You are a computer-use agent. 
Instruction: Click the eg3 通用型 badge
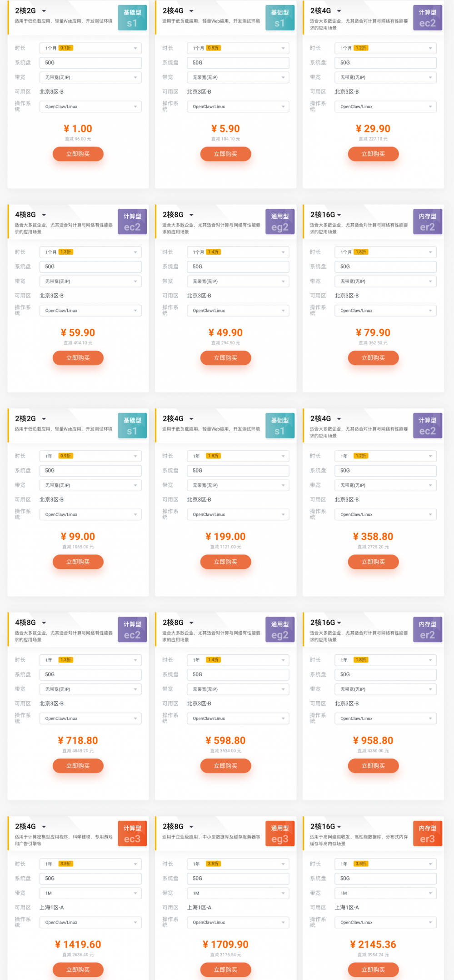(x=280, y=834)
